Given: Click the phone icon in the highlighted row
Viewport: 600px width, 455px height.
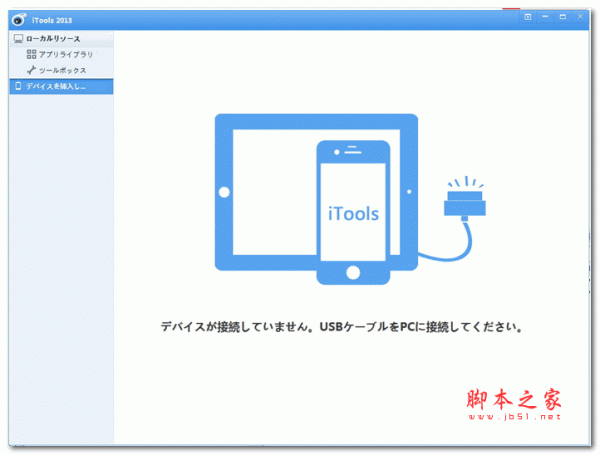Looking at the screenshot, I should [18, 86].
